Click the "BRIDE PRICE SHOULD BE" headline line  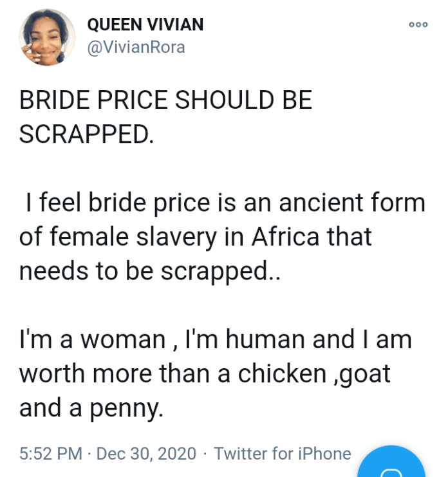(x=165, y=101)
